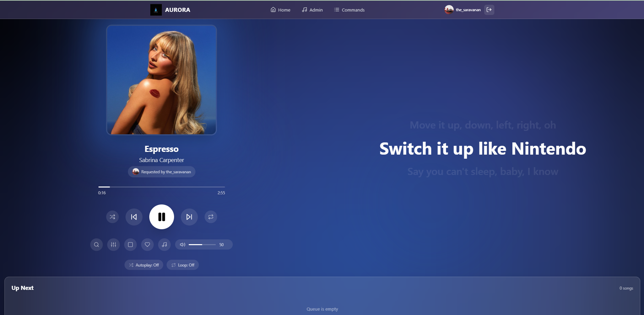Click the square stop icon
644x315 pixels.
[130, 244]
